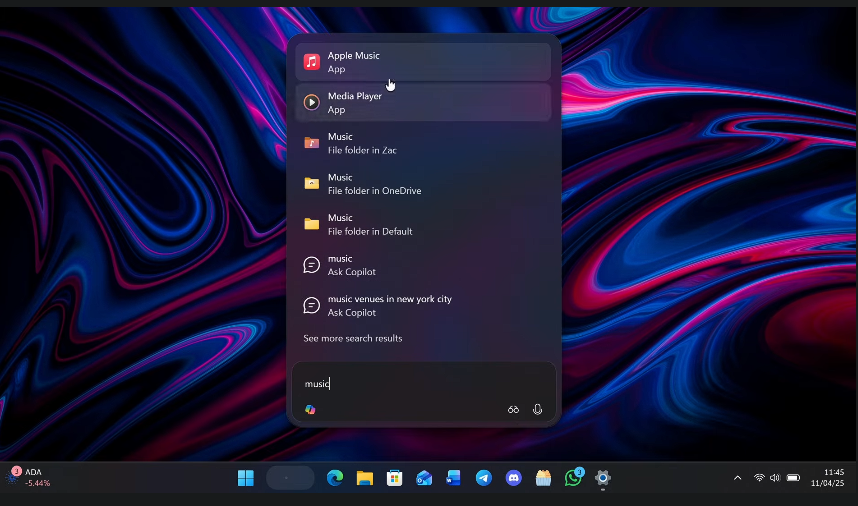Launch Microsoft Edge from taskbar
The image size is (858, 506).
(335, 478)
